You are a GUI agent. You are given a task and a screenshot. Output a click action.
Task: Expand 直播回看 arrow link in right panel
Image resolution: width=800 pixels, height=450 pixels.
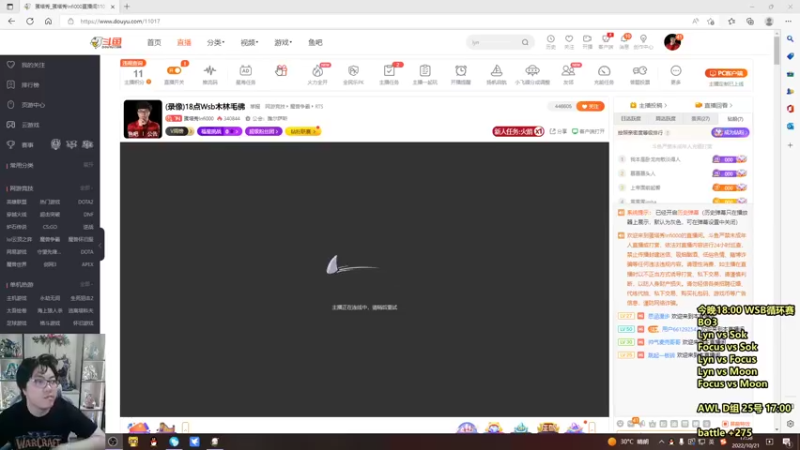click(714, 106)
